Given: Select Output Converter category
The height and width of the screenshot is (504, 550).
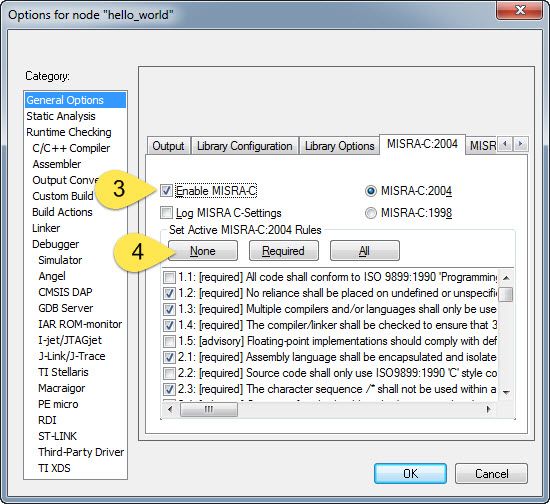Looking at the screenshot, I should pyautogui.click(x=75, y=180).
